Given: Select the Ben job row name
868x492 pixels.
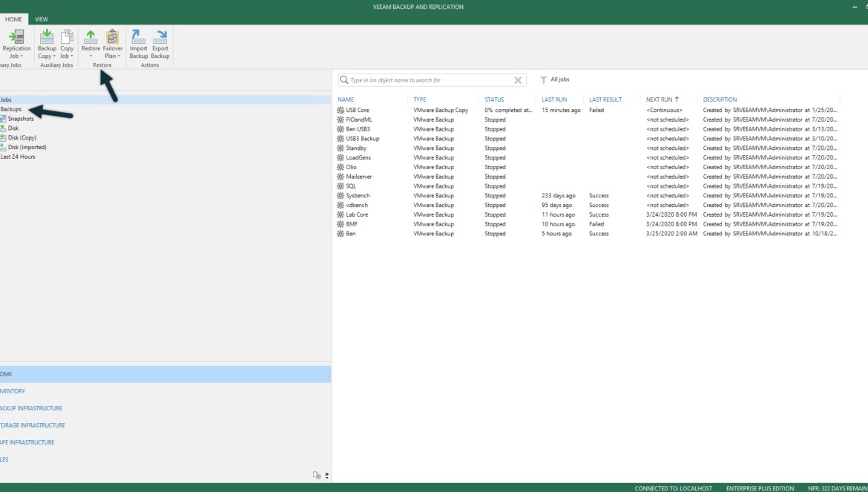Looking at the screenshot, I should pos(351,234).
